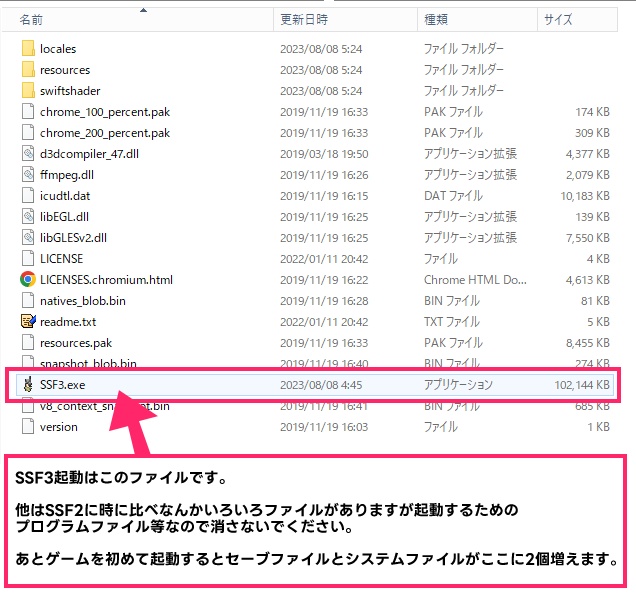The image size is (636, 600).
Task: Click the date 2019/11/19 16:03
Action: 324,427
